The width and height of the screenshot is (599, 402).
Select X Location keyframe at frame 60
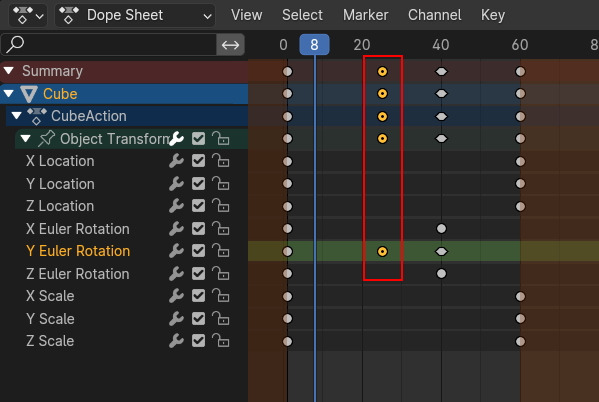click(520, 161)
